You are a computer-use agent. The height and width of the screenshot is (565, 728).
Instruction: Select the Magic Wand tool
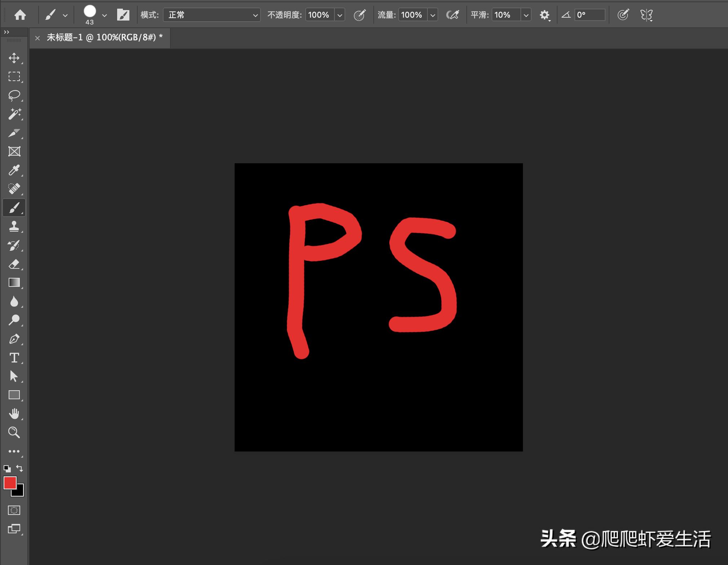[14, 114]
